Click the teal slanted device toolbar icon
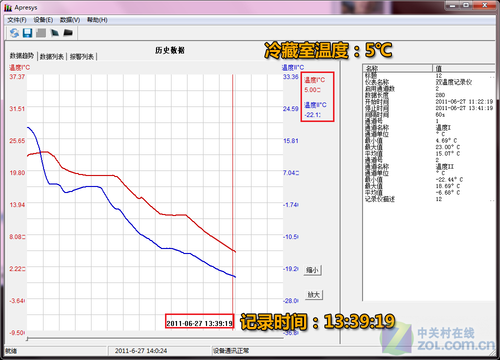The image size is (500, 360). 54,33
